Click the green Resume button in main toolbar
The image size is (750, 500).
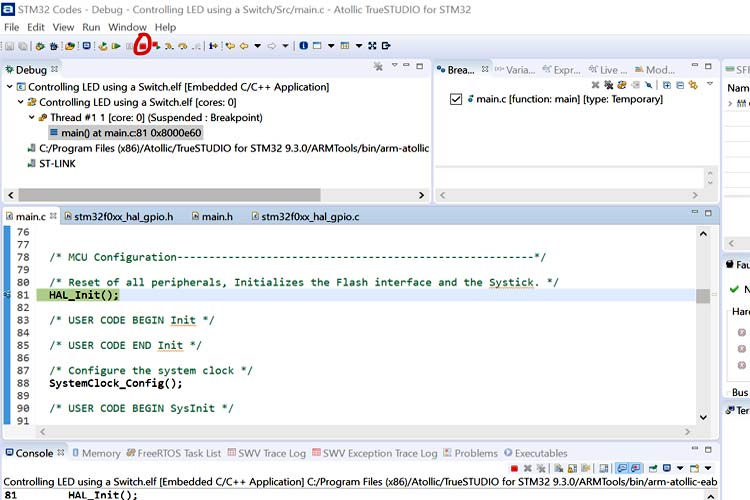coord(116,46)
